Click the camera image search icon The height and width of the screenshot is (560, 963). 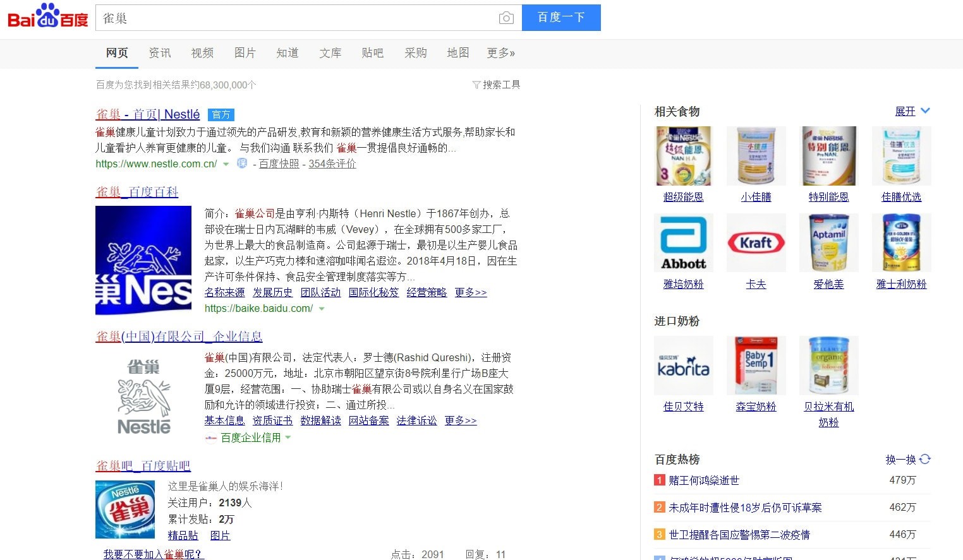[506, 18]
